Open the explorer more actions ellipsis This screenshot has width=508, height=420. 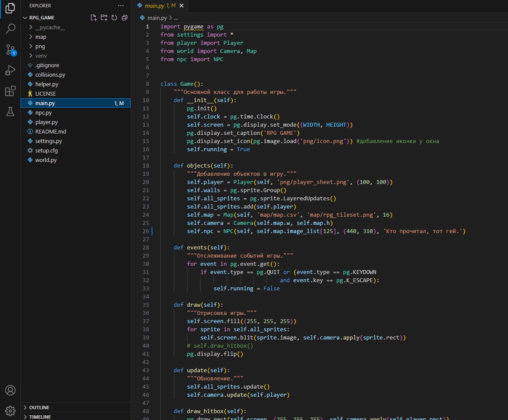[120, 6]
